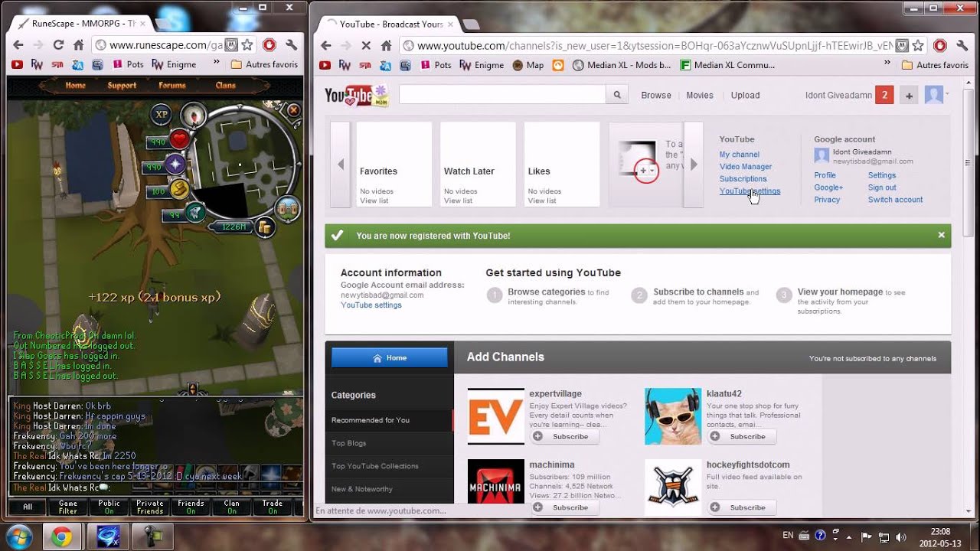980x551 pixels.
Task: Open the Switch account link
Action: coord(895,200)
